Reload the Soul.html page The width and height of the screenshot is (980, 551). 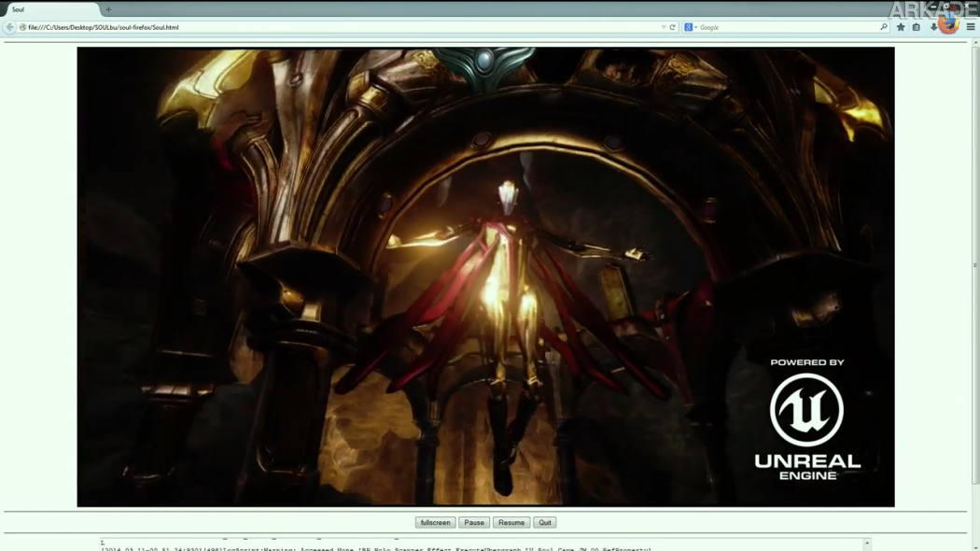pos(673,27)
